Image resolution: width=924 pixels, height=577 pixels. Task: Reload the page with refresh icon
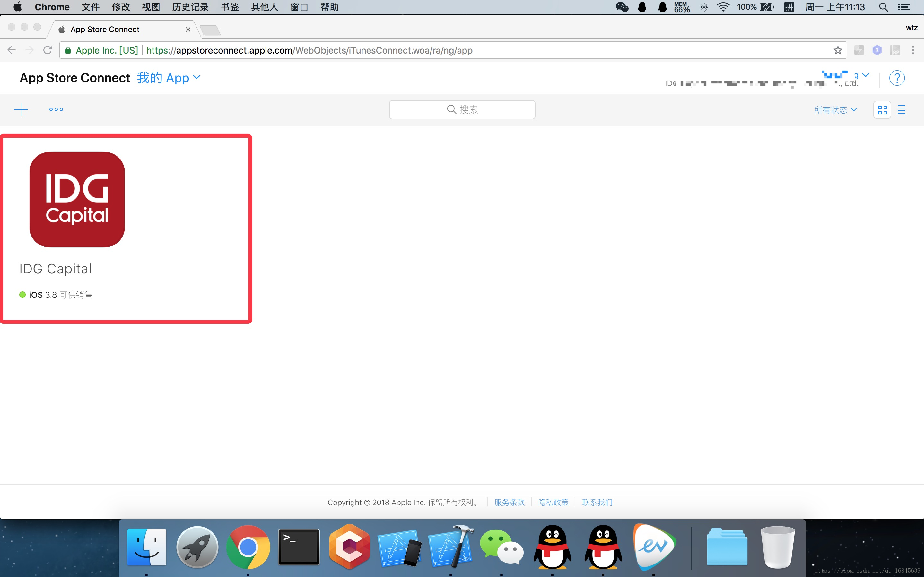(x=47, y=50)
